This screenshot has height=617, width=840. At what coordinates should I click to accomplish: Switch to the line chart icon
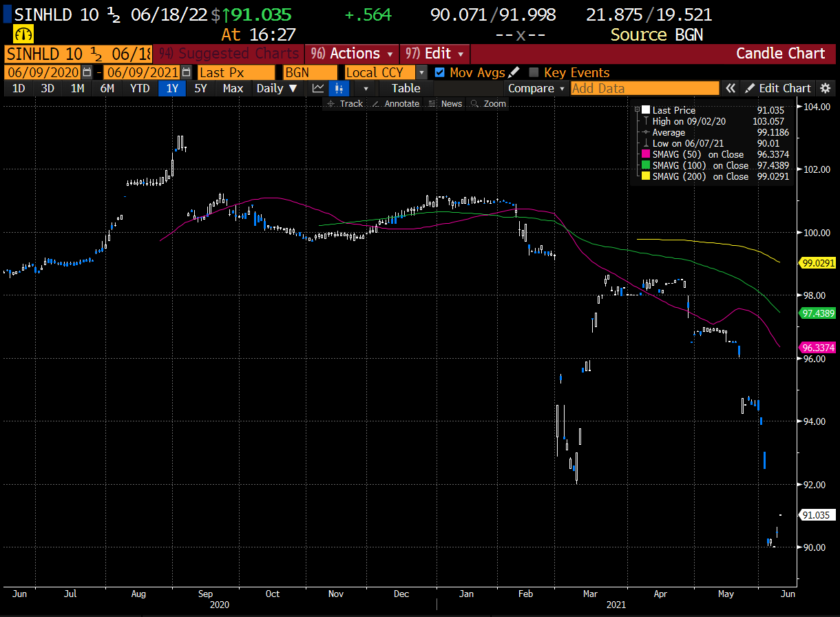click(x=318, y=88)
